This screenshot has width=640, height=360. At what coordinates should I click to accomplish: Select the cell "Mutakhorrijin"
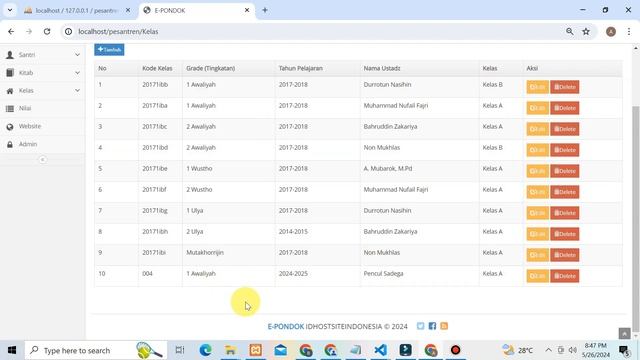coord(205,253)
